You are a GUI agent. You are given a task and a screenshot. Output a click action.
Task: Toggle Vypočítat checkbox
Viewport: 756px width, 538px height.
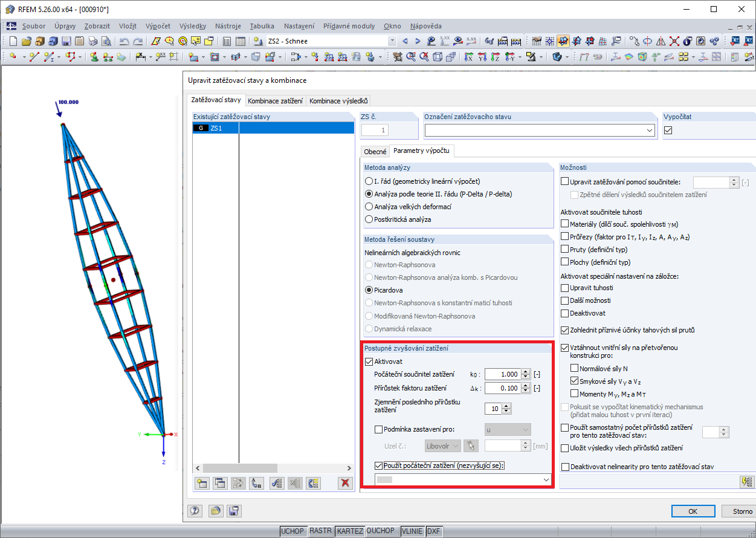click(x=668, y=130)
